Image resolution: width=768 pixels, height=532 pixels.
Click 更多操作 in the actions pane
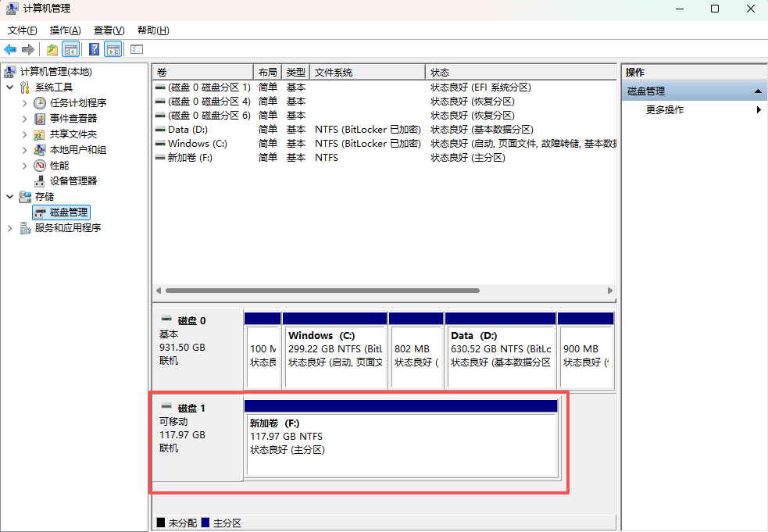665,110
